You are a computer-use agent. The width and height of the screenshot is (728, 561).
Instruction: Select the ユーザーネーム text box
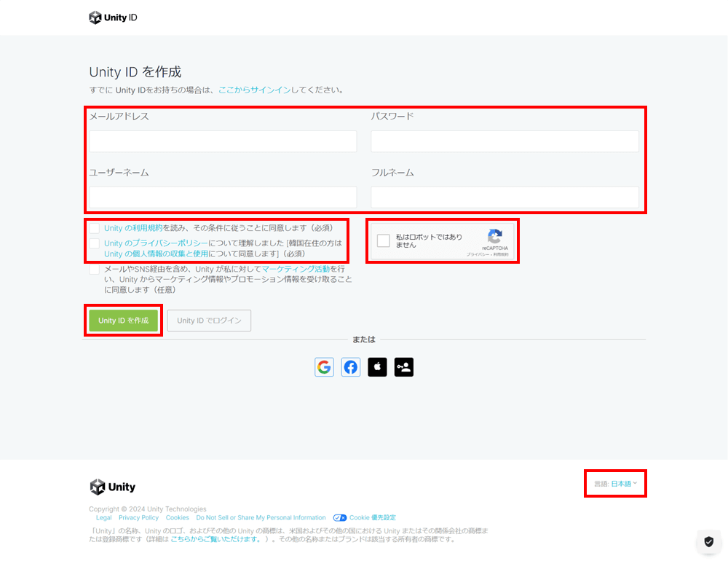(223, 197)
